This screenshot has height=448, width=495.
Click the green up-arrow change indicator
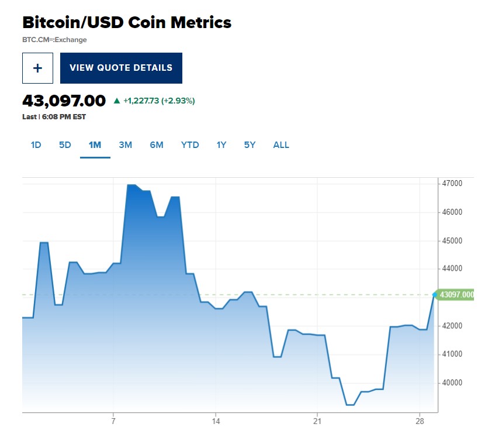point(117,101)
